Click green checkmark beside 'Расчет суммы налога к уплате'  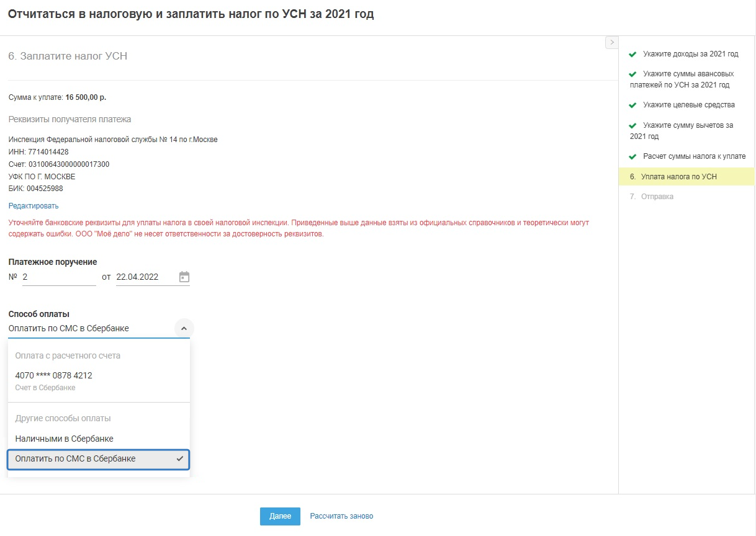coord(633,156)
